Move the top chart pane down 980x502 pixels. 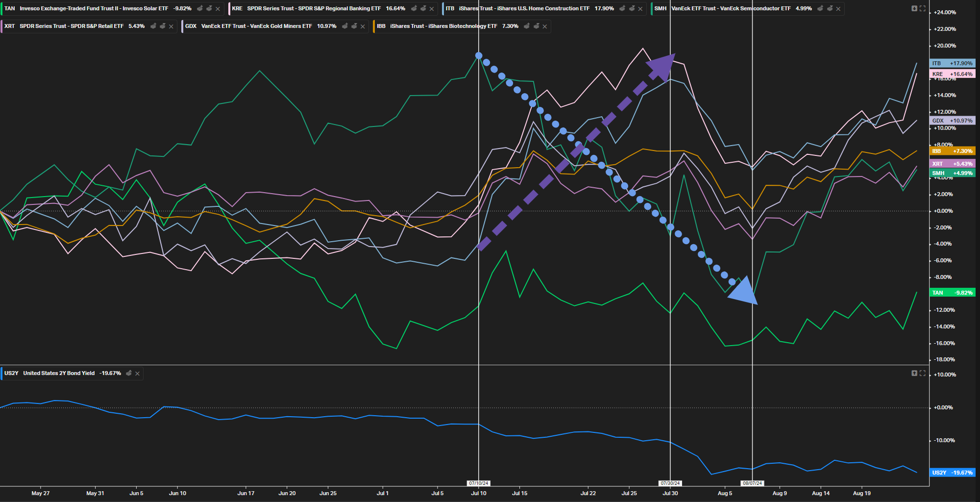(x=914, y=8)
